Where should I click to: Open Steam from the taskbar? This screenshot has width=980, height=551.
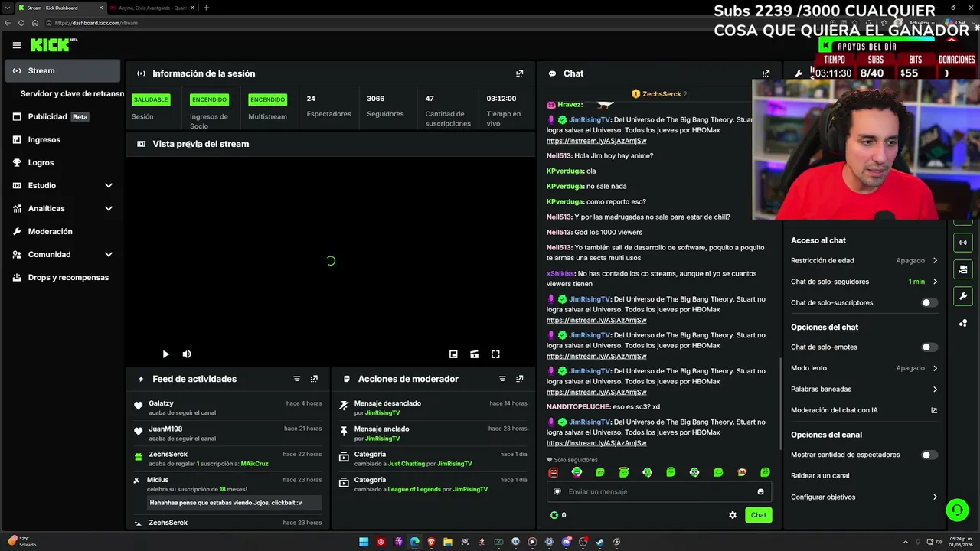[599, 542]
